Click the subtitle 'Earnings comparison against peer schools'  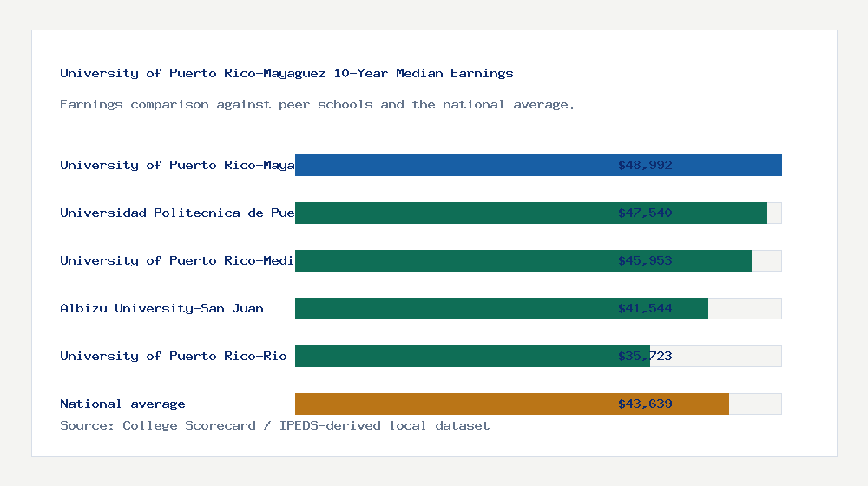[317, 105]
